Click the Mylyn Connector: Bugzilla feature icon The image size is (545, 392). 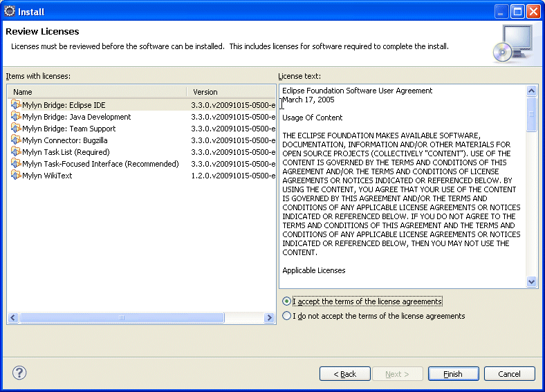click(x=16, y=140)
